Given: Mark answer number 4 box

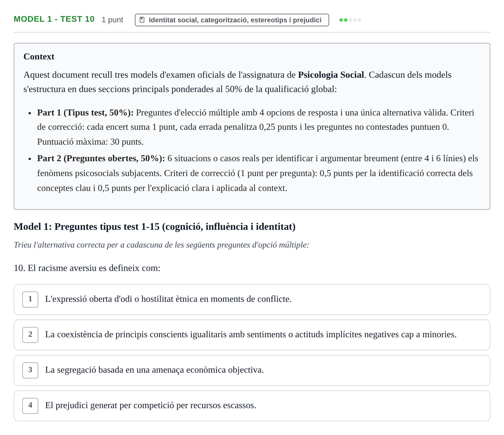Looking at the screenshot, I should pyautogui.click(x=30, y=406).
